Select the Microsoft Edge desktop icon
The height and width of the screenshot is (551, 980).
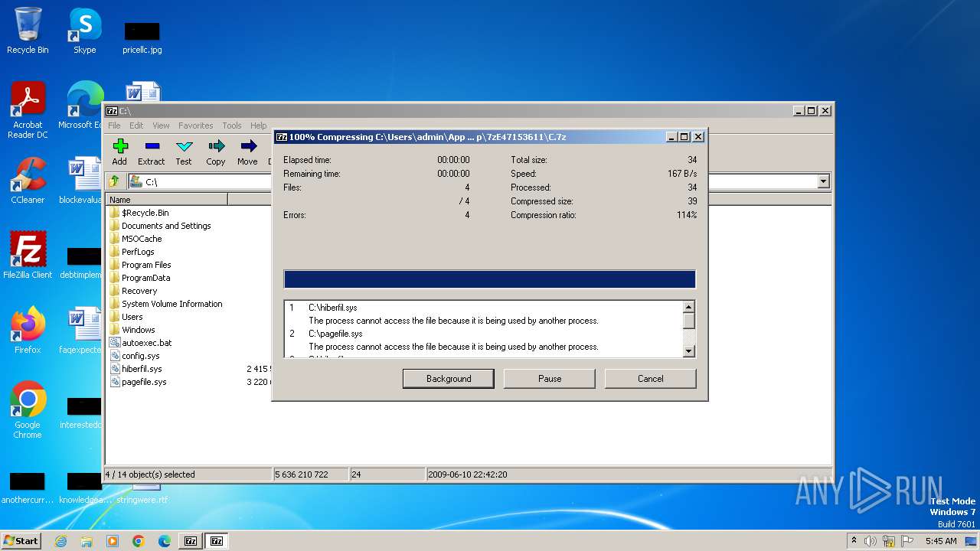pyautogui.click(x=80, y=106)
